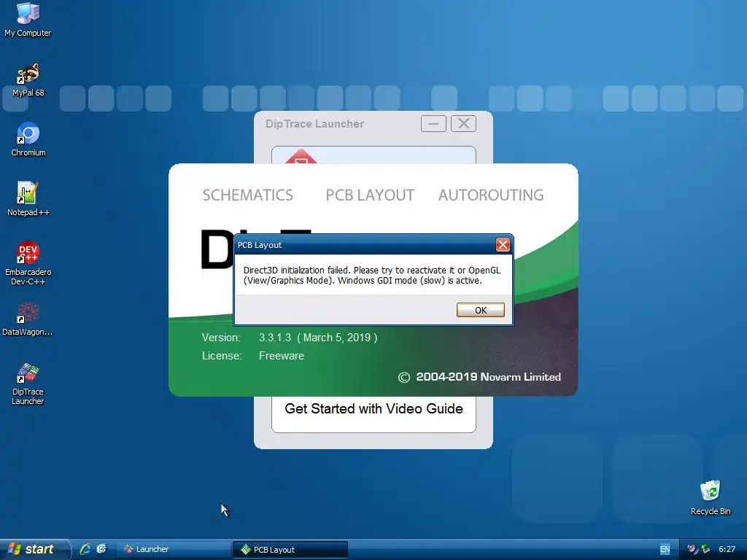Click the Freeware license text
The image size is (747, 560).
tap(282, 356)
